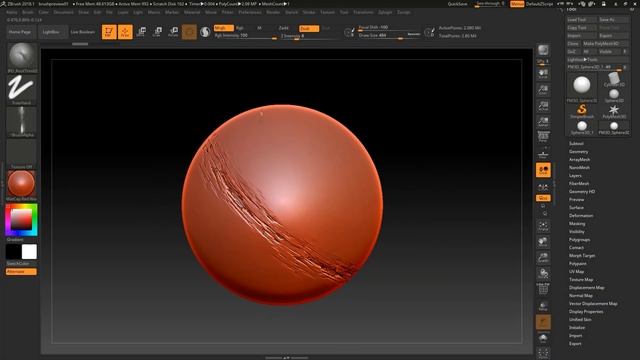640x360 pixels.
Task: Expand the Masking section
Action: 577,224
